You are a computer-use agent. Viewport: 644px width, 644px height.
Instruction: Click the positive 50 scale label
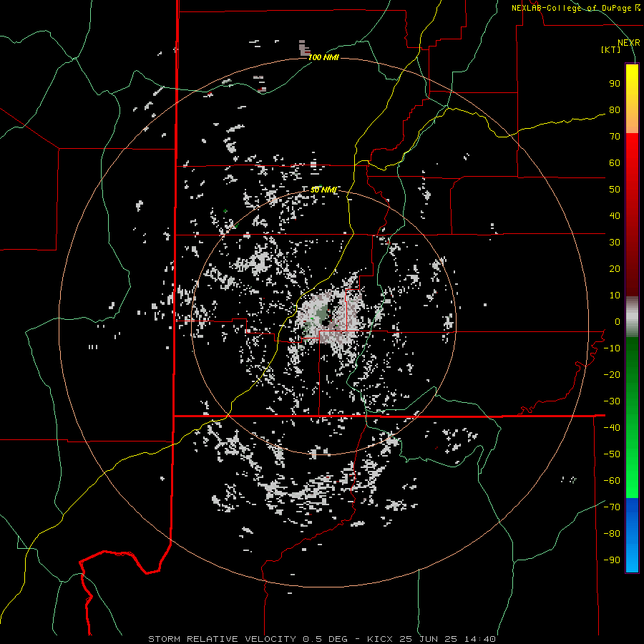615,190
